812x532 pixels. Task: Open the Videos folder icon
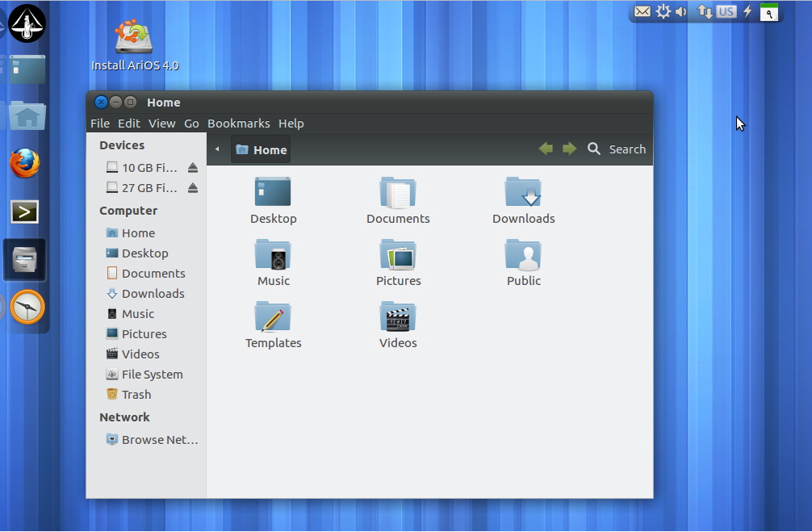point(398,318)
